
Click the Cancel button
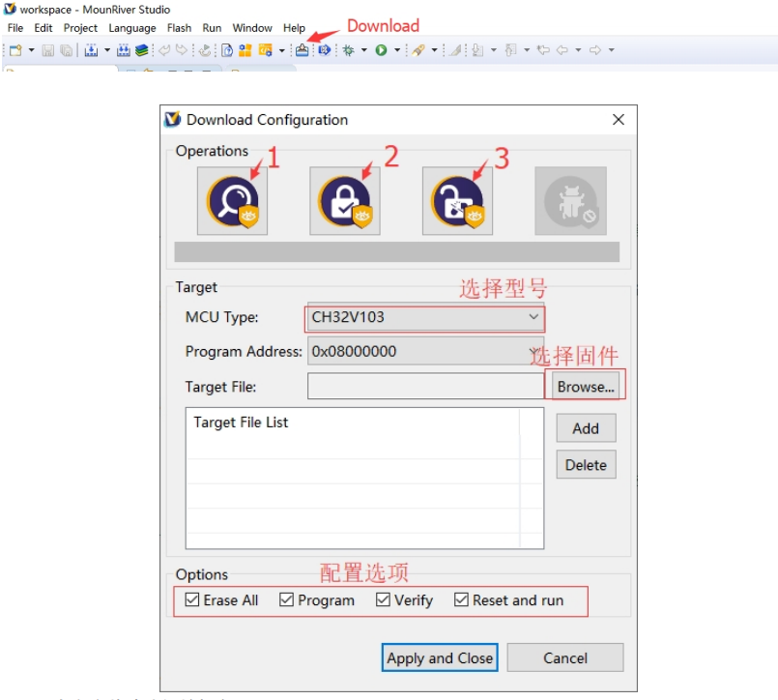pos(565,657)
